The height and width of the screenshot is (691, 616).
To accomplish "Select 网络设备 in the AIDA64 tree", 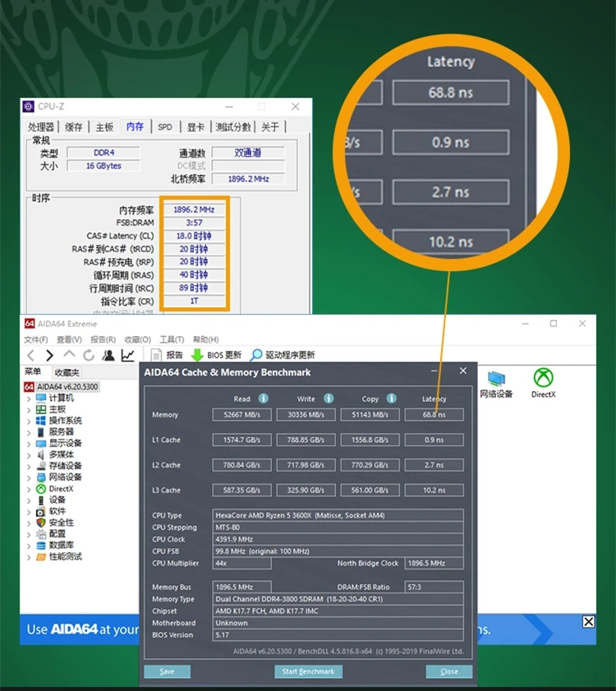I will click(x=59, y=477).
